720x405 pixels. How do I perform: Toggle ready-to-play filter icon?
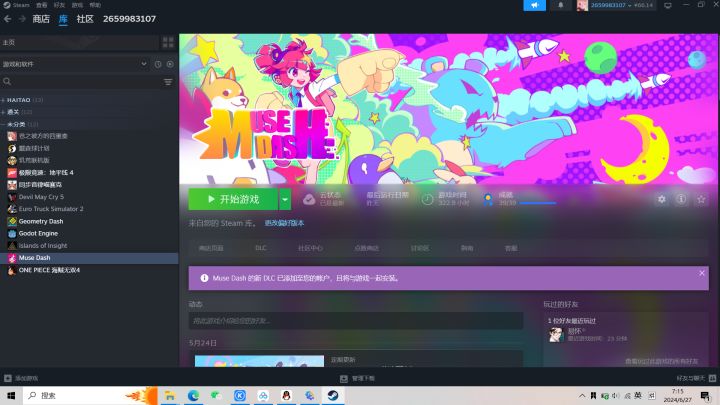coord(170,64)
